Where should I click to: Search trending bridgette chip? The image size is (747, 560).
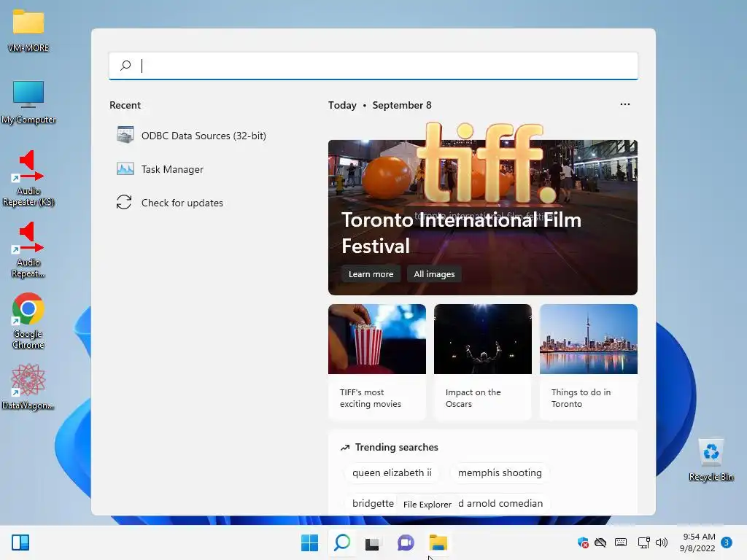[x=371, y=503]
